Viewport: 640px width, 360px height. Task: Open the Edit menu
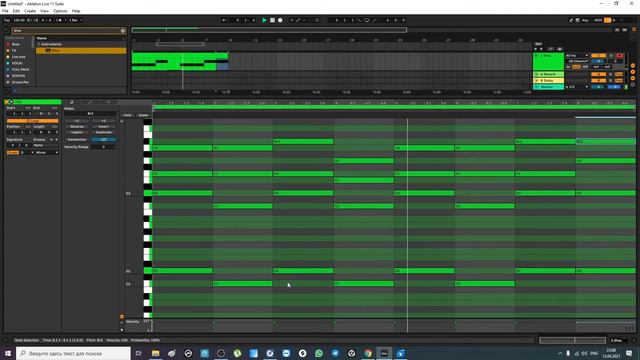click(16, 11)
